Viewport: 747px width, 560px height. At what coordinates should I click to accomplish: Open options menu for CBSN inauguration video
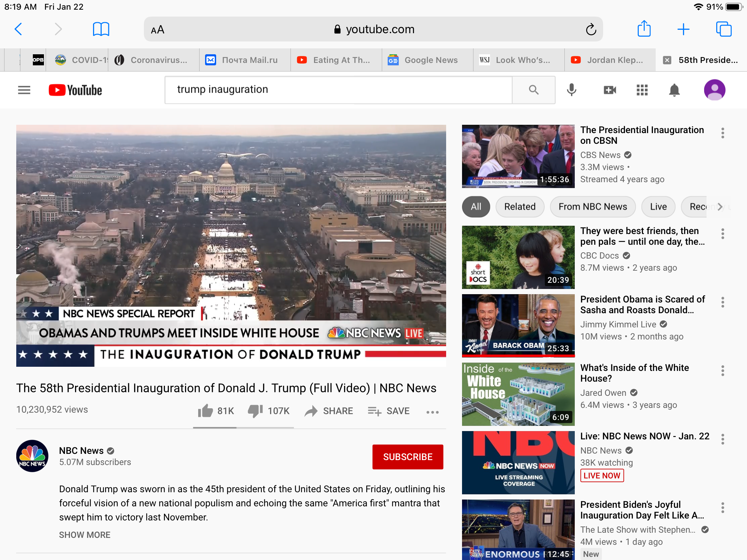722,133
